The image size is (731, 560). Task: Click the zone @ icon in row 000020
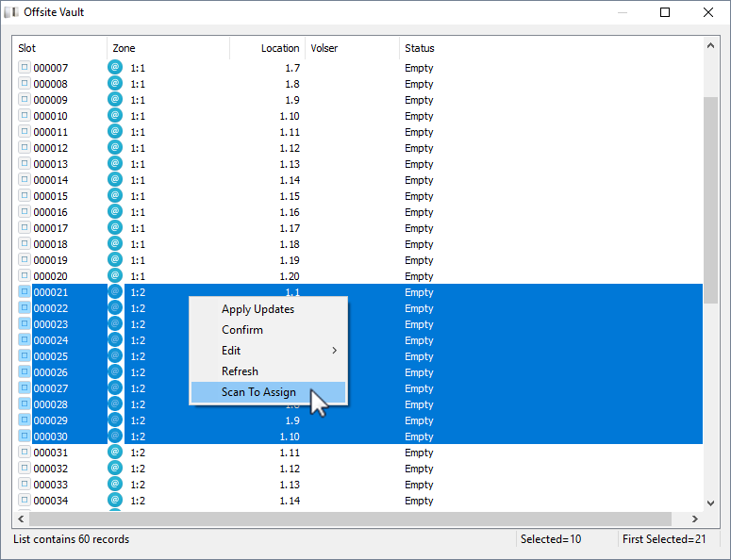pos(115,275)
